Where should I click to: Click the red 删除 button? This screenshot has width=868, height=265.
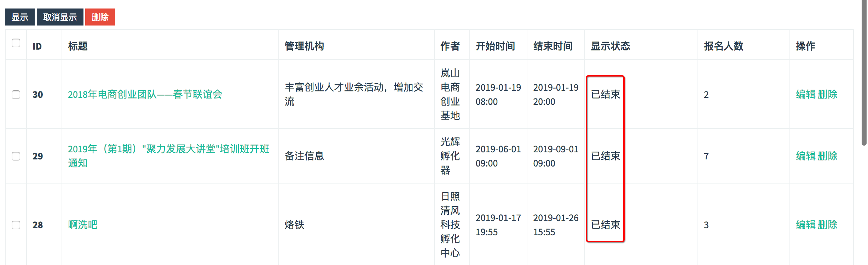(x=100, y=17)
